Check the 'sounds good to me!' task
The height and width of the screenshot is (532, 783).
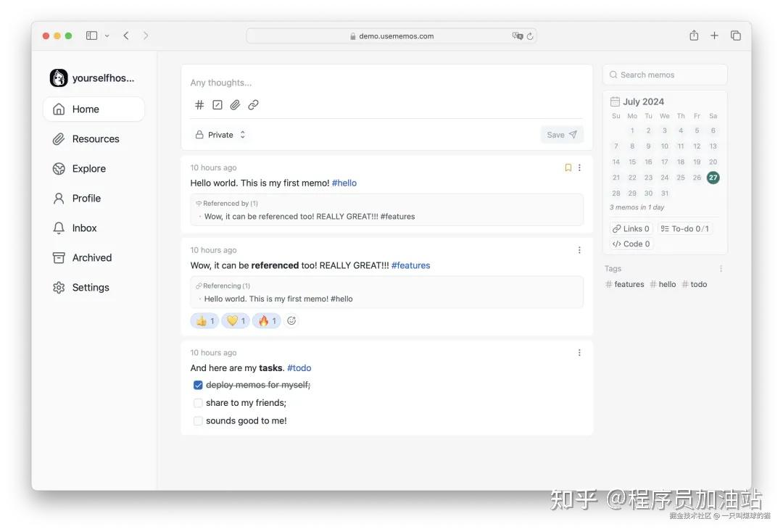click(x=198, y=421)
